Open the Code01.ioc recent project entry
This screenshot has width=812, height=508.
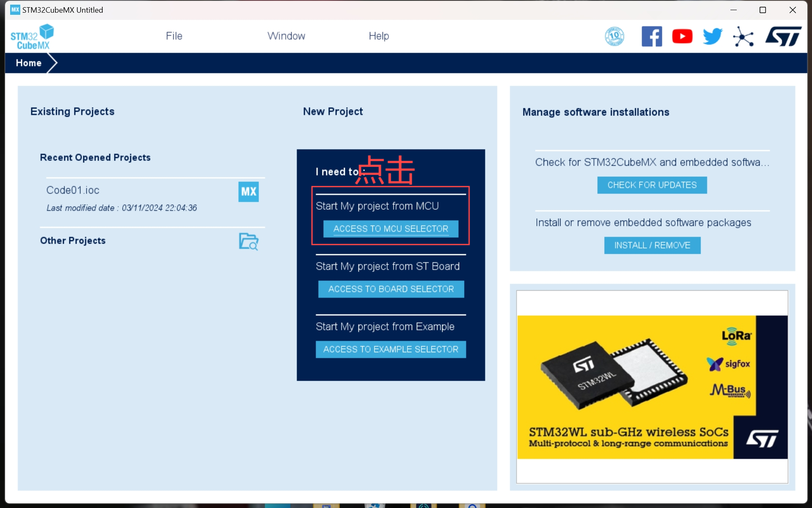(73, 190)
